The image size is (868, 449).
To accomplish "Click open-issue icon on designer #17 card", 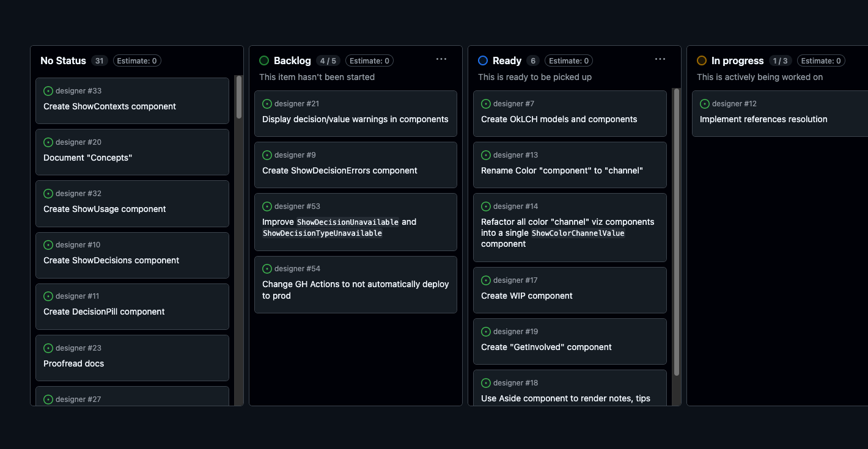I will [x=486, y=280].
